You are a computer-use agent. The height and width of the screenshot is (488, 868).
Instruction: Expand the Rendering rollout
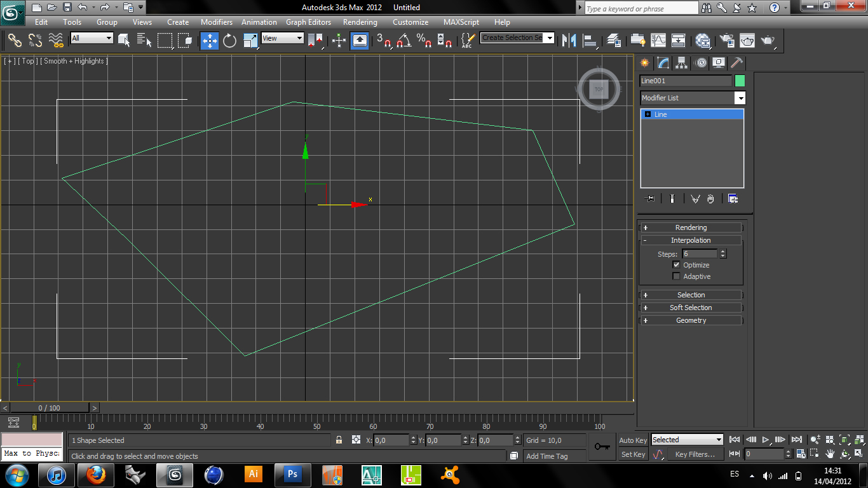pyautogui.click(x=691, y=227)
